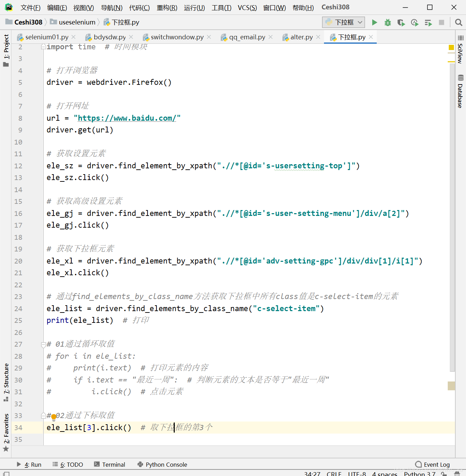Close the alter.py tab
Image resolution: width=466 pixels, height=476 pixels.
[318, 37]
